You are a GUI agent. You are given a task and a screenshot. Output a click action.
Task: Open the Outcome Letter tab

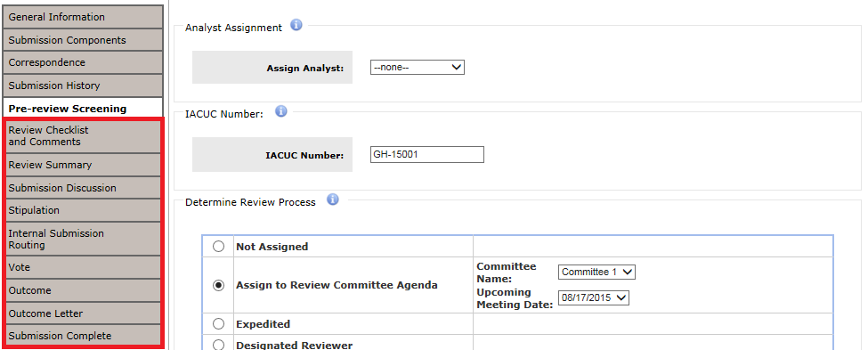83,313
